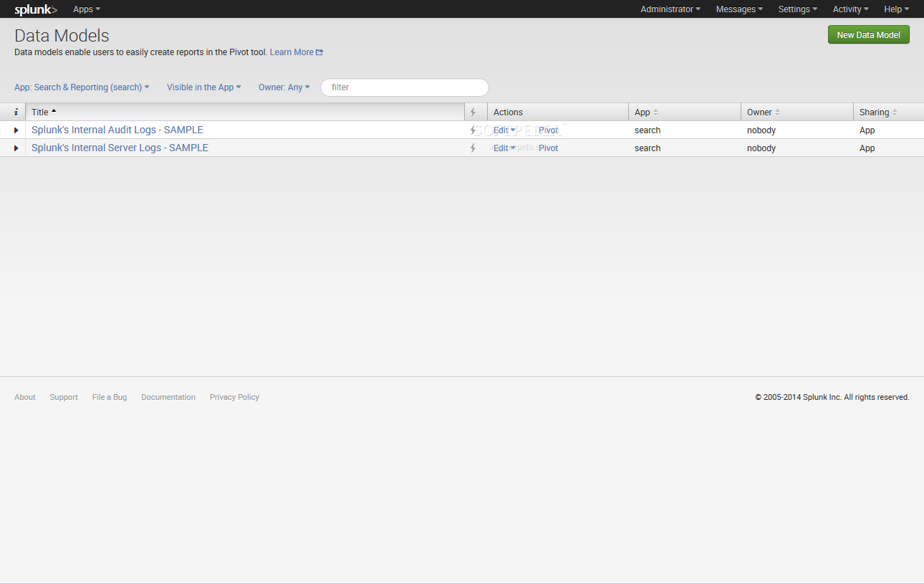This screenshot has height=584, width=924.
Task: Open the File a Bug footer link
Action: pos(110,397)
